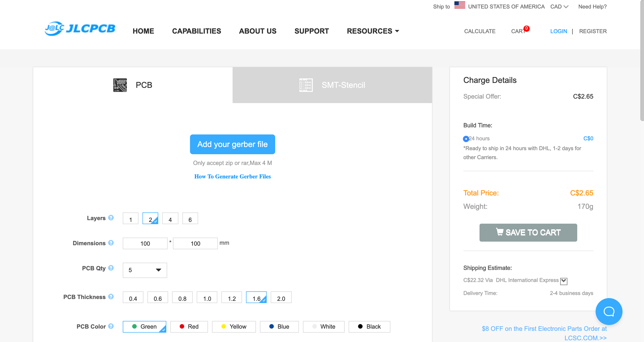Open the live chat bubble
This screenshot has width=644, height=342.
tap(609, 311)
